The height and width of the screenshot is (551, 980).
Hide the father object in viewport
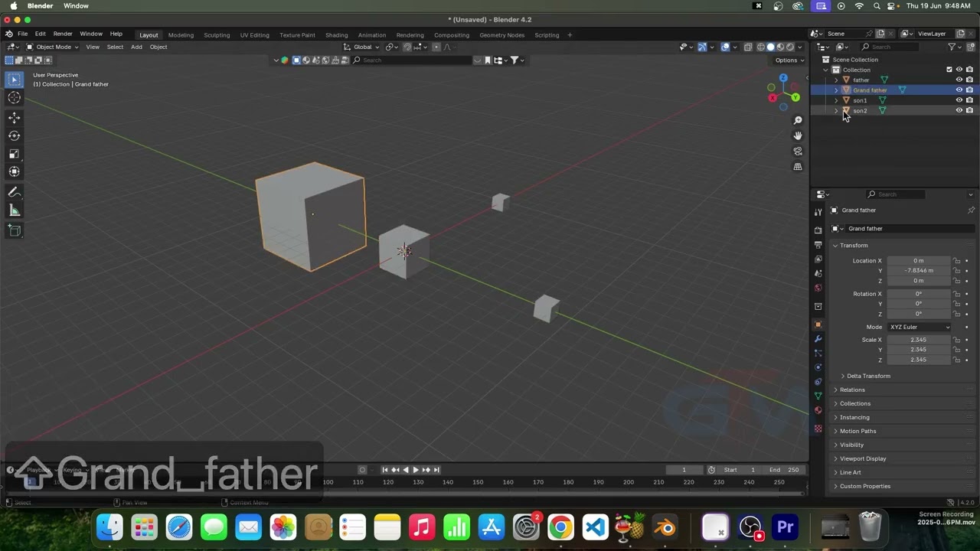[x=959, y=80]
